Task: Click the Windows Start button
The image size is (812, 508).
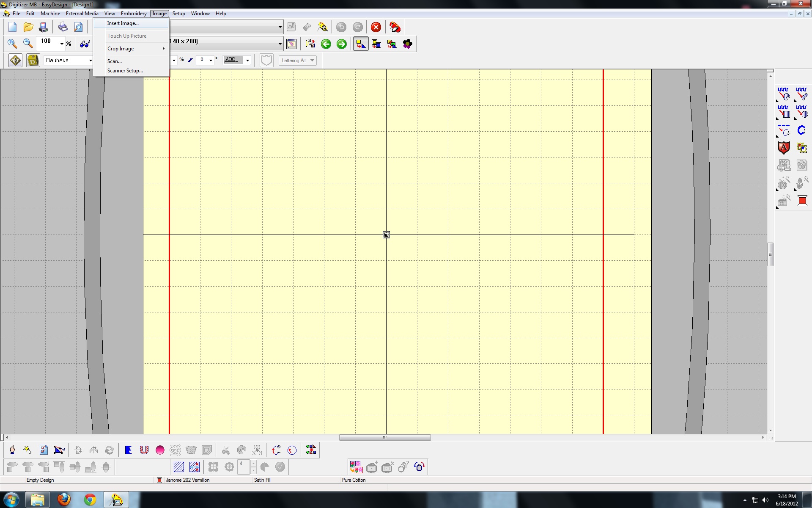Action: (11, 500)
